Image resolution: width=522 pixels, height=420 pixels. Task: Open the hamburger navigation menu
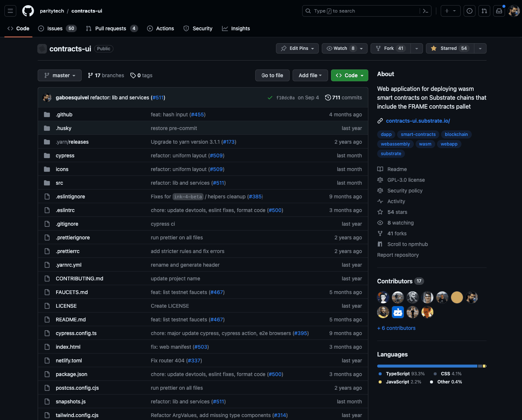click(x=10, y=11)
